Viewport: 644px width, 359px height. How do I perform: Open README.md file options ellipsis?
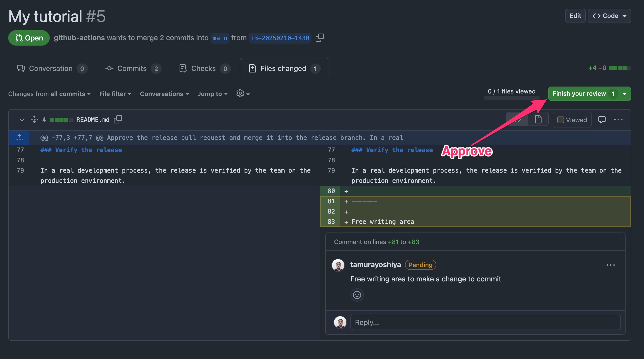(x=618, y=120)
